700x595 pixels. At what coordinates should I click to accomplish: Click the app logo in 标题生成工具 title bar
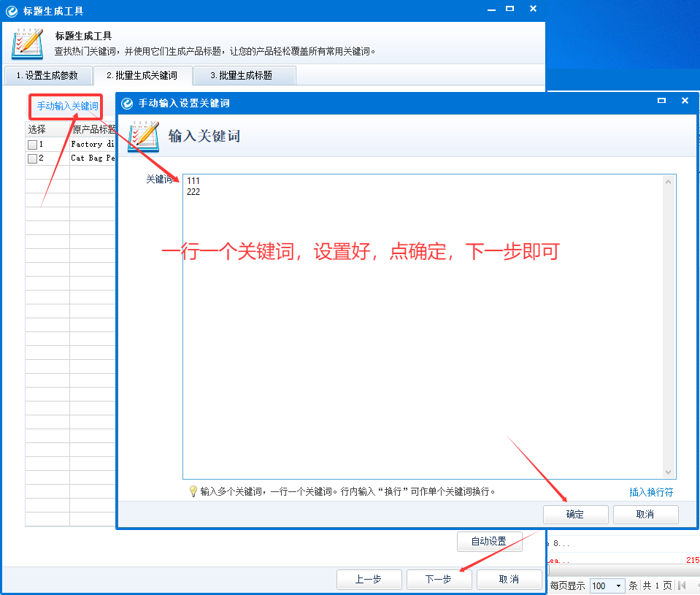[x=12, y=11]
